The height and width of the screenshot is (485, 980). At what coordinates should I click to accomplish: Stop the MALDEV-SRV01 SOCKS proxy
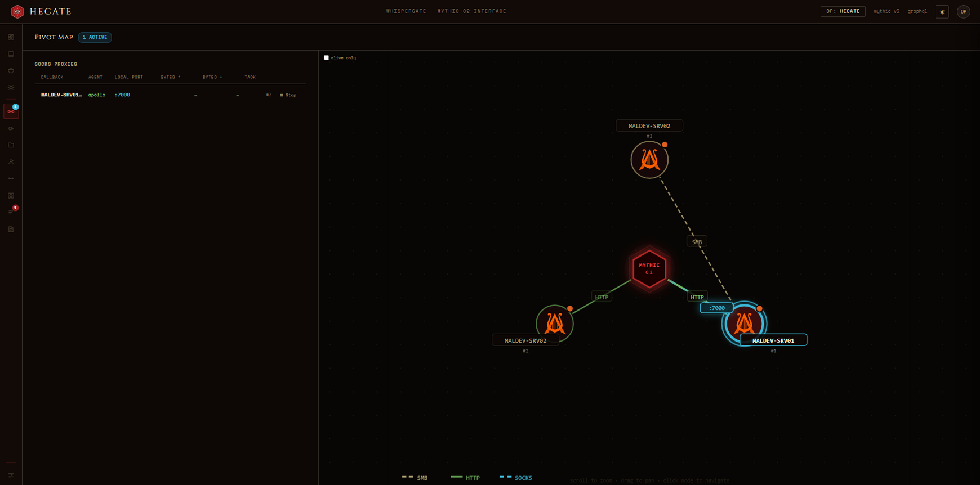coord(288,95)
